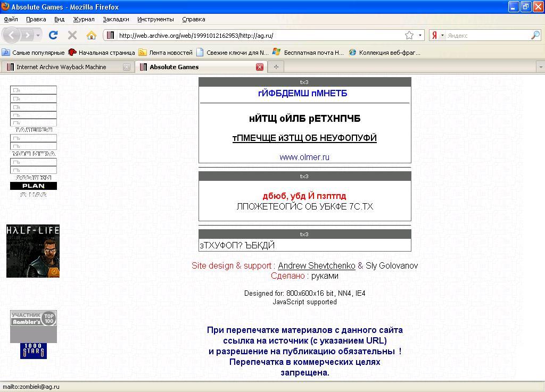545x392 pixels.
Task: Close the Absolute Games tab
Action: coord(260,67)
